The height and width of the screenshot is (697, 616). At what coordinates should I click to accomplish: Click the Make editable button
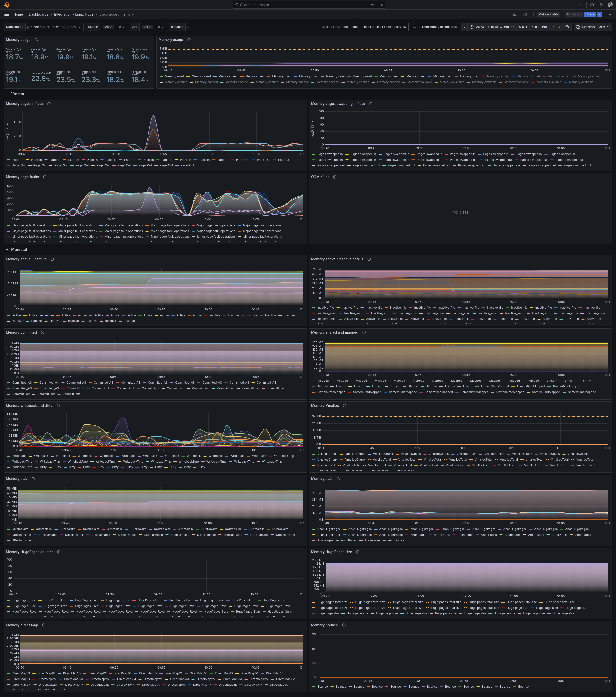[x=548, y=14]
